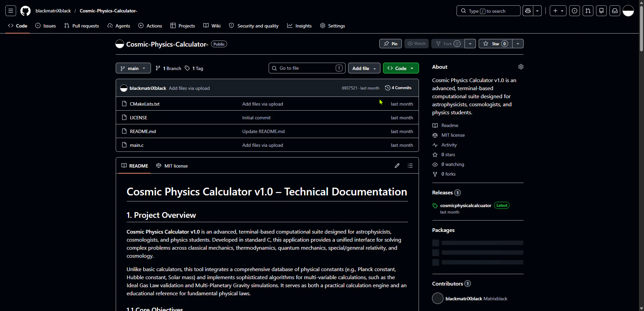
Task: Open main.c source file
Action: tap(137, 145)
